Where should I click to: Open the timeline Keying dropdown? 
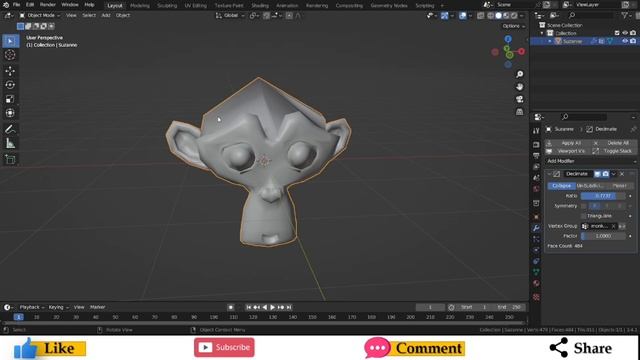pyautogui.click(x=58, y=307)
